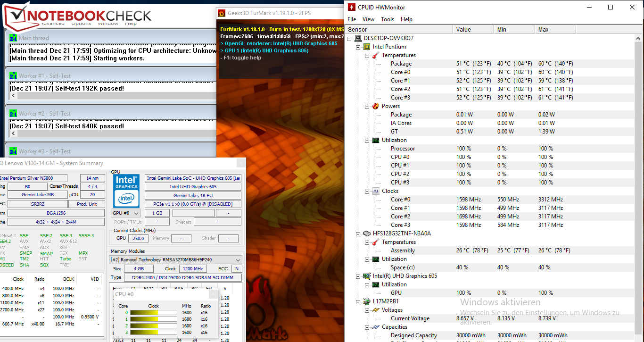Click the thermometer icon of SSD Temperatures
Viewport: 644px width, 342px height.
(x=376, y=242)
